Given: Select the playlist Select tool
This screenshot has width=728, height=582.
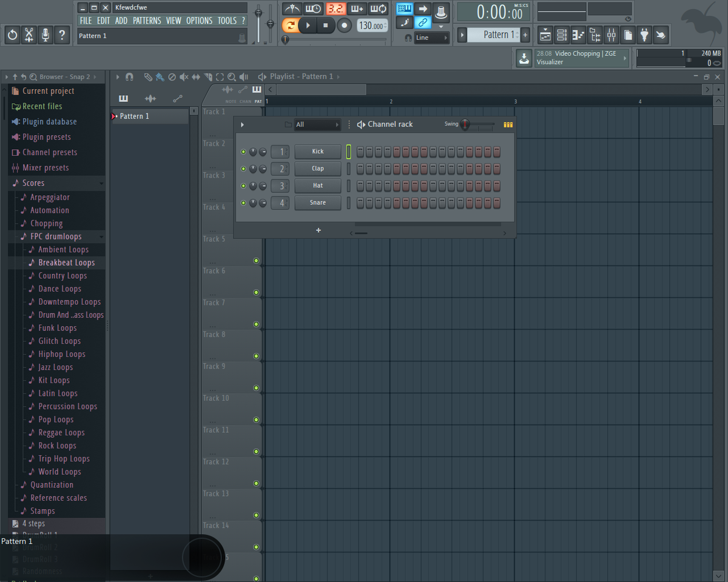Looking at the screenshot, I should pyautogui.click(x=220, y=77).
